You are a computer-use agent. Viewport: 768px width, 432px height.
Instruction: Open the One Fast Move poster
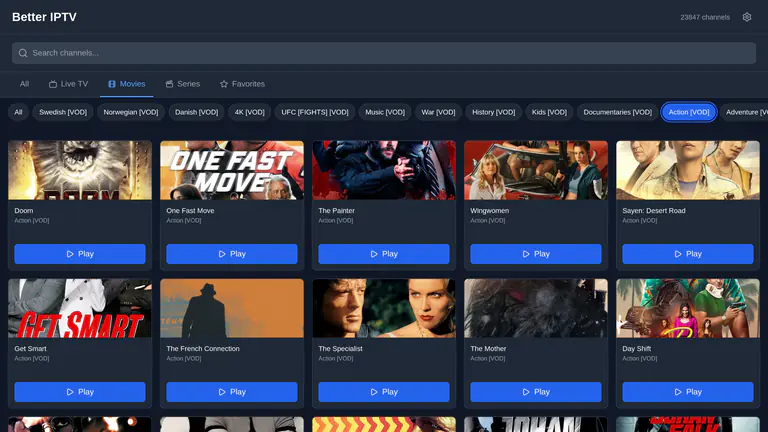click(232, 170)
